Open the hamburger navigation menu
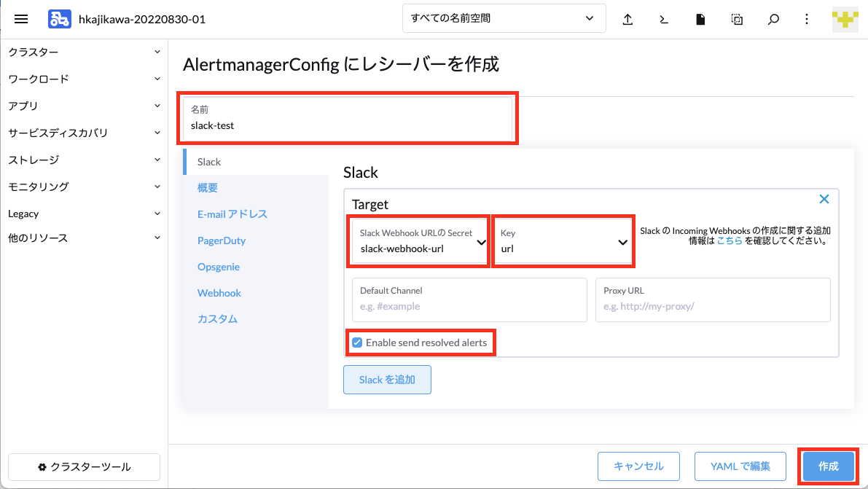The width and height of the screenshot is (868, 489). point(21,20)
